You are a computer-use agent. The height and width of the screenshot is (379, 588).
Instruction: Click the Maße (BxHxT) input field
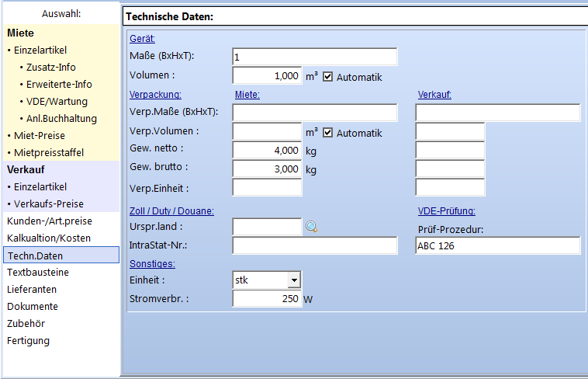point(315,57)
